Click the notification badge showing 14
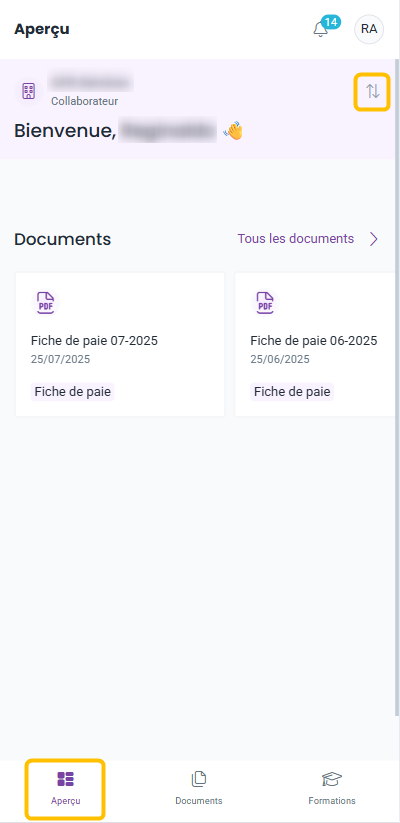 coord(331,23)
